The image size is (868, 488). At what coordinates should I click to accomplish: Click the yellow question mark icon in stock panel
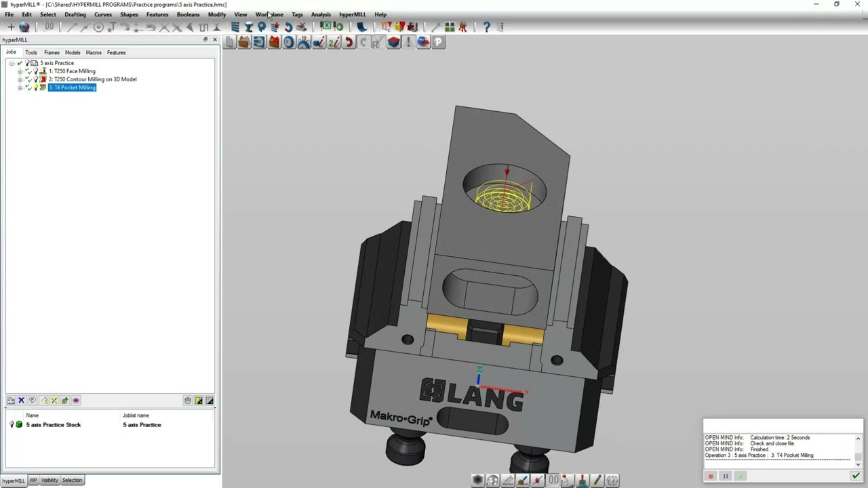[199, 401]
